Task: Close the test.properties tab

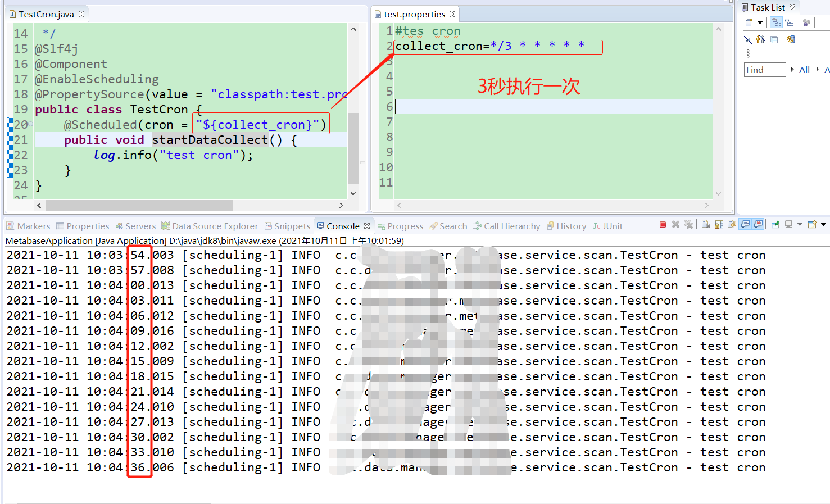Action: (x=452, y=14)
